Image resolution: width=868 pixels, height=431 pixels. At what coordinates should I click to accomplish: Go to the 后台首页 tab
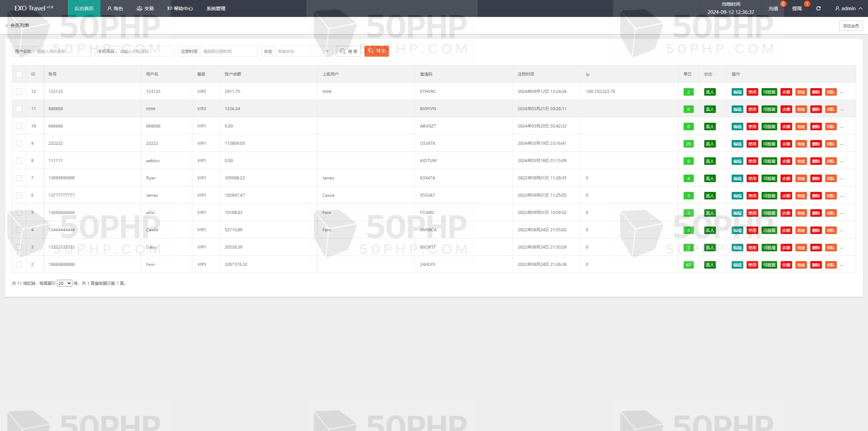point(84,8)
